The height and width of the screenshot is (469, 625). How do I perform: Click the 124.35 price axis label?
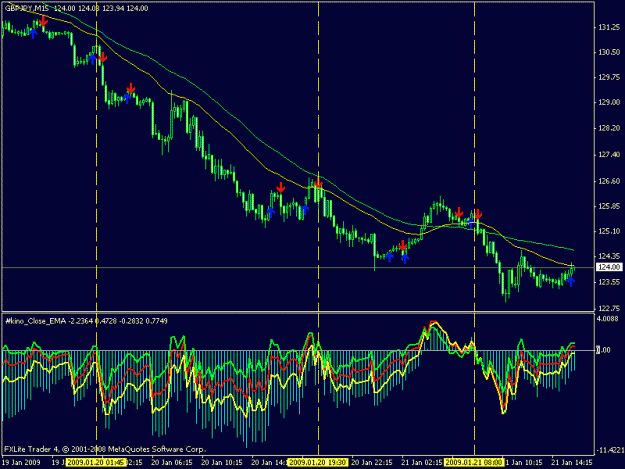[x=609, y=256]
